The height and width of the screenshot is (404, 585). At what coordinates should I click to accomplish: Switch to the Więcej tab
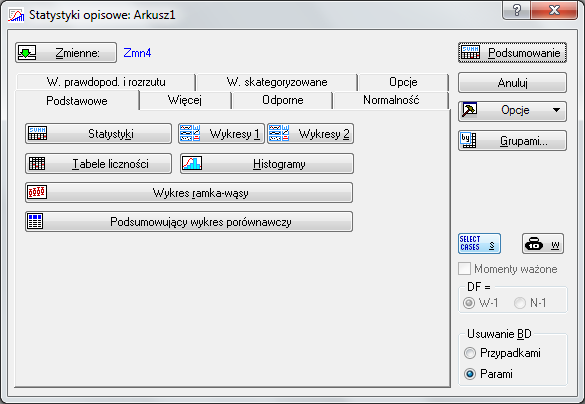pos(185,100)
